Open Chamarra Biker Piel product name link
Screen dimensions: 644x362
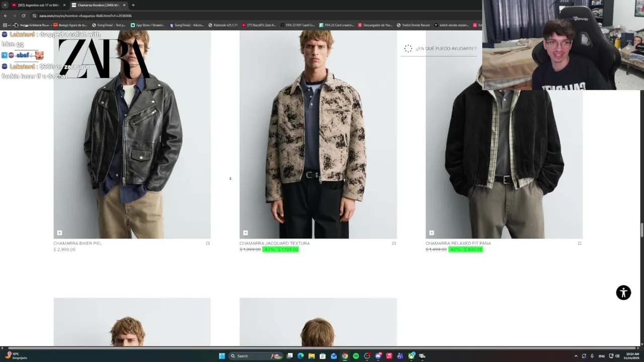click(x=77, y=243)
